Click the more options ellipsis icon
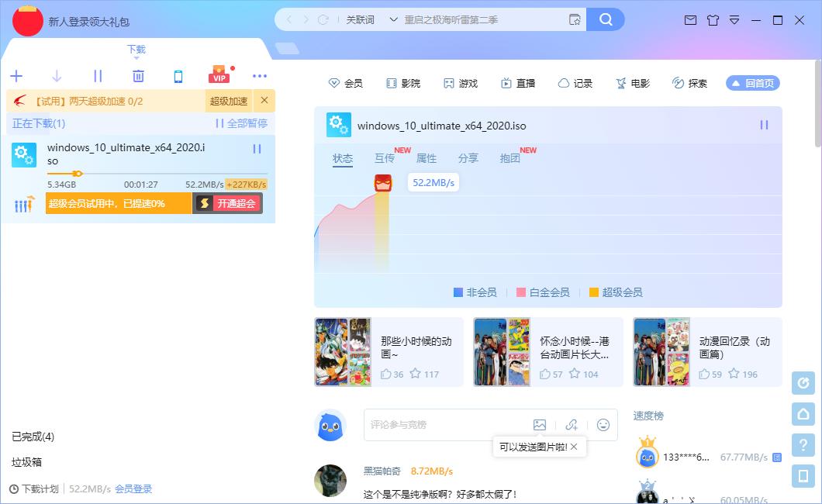 point(260,76)
